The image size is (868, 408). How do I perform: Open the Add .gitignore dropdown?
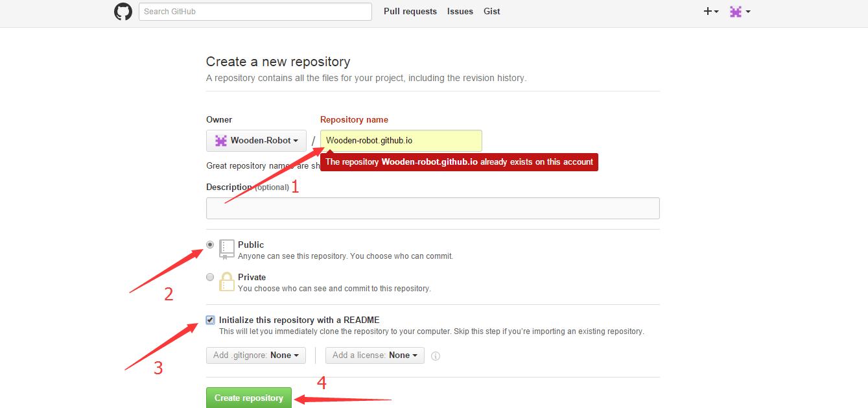(x=255, y=355)
